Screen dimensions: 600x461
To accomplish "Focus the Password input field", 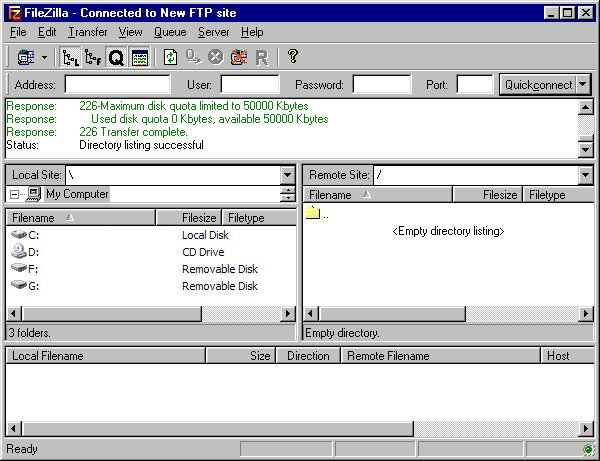I will (382, 84).
